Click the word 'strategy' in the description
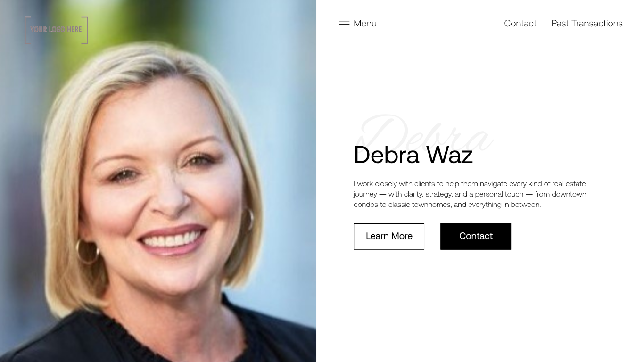Image resolution: width=644 pixels, height=362 pixels. pos(438,194)
